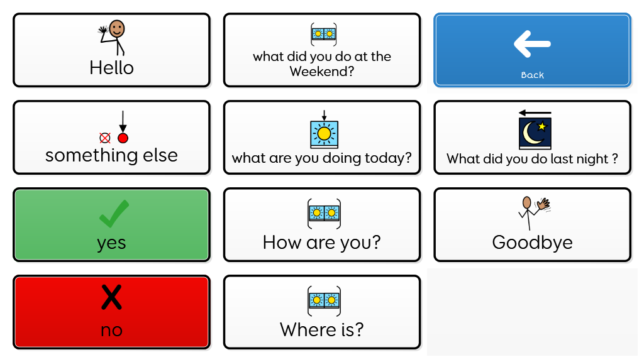The width and height of the screenshot is (644, 362).
Task: Choose "something else" text label
Action: pos(111,155)
